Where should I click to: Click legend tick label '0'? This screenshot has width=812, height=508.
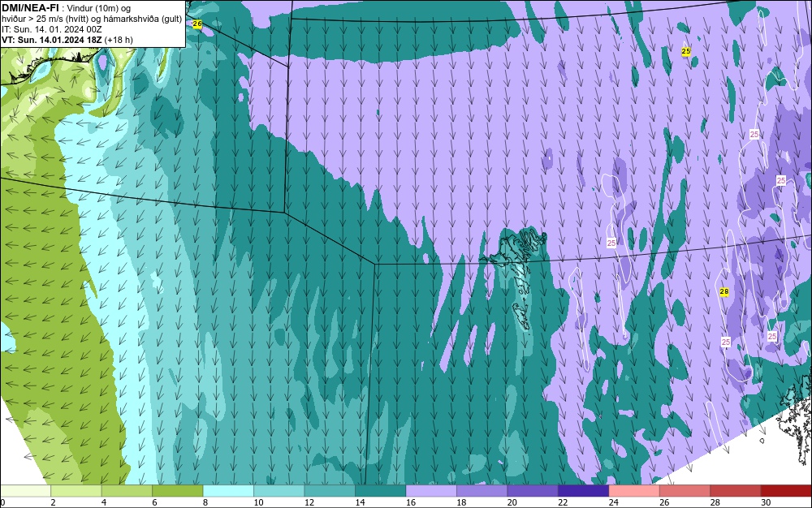[2, 502]
